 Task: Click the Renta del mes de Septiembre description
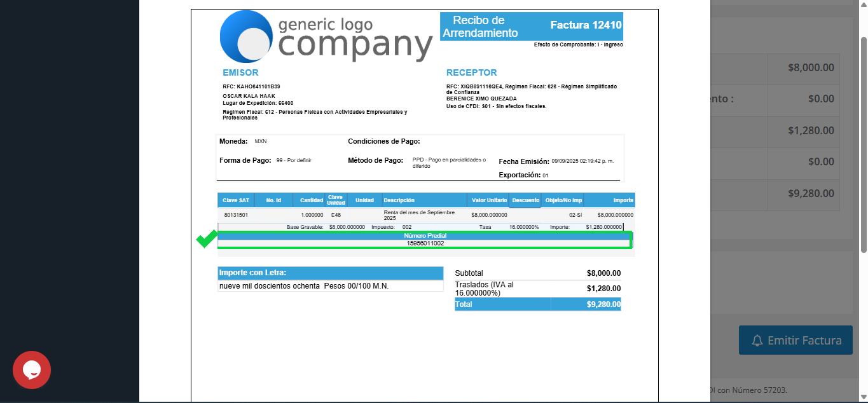(x=419, y=214)
